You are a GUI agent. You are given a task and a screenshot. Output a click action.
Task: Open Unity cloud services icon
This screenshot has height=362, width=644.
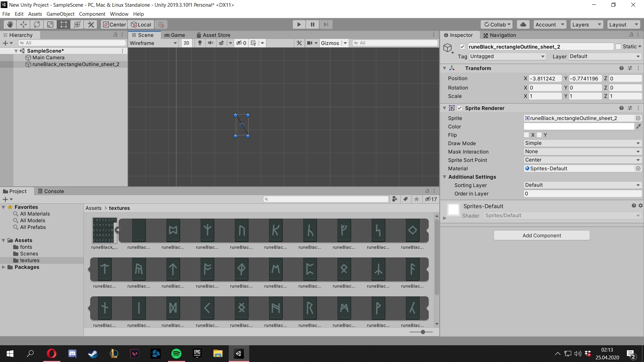pyautogui.click(x=523, y=24)
